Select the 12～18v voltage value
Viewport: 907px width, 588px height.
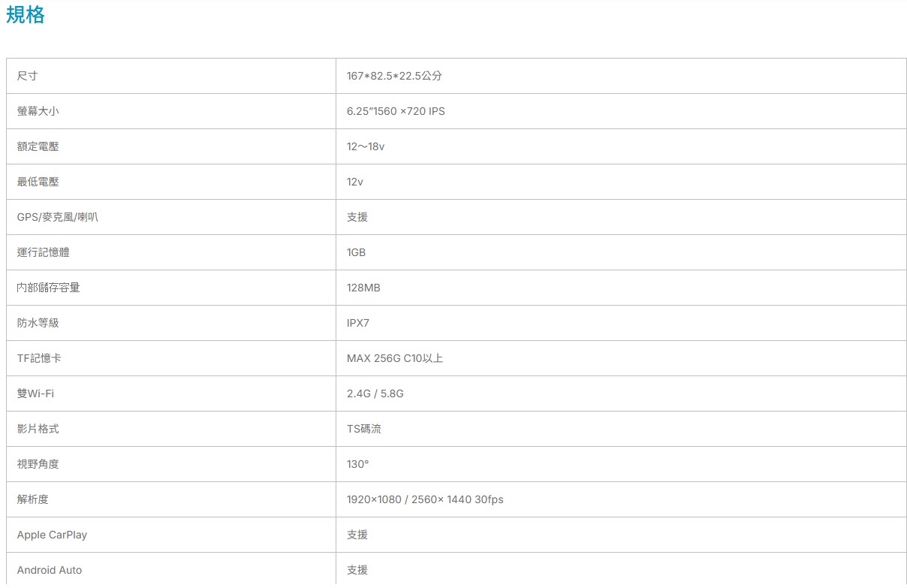pos(366,146)
